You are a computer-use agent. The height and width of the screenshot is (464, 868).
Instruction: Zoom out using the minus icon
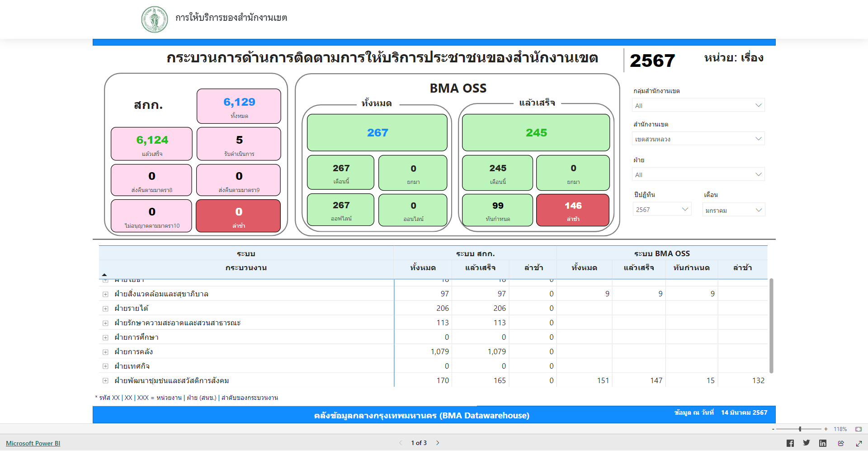pos(773,429)
